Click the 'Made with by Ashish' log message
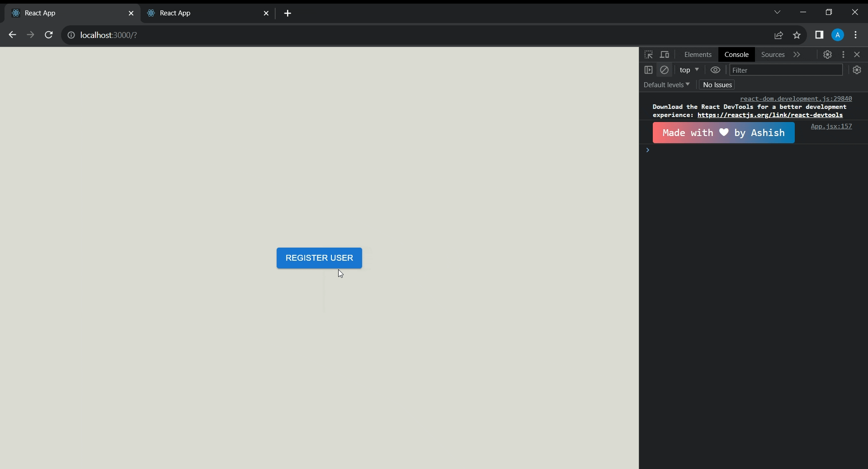The height and width of the screenshot is (469, 868). pyautogui.click(x=723, y=133)
